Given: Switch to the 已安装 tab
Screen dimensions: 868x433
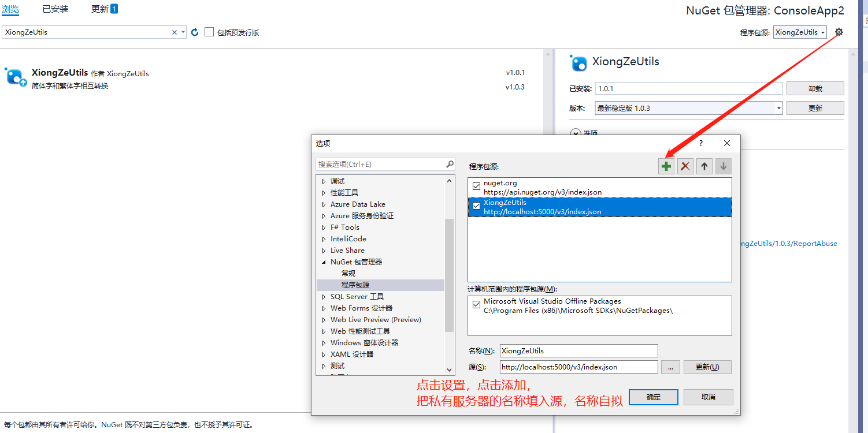Looking at the screenshot, I should pyautogui.click(x=55, y=9).
